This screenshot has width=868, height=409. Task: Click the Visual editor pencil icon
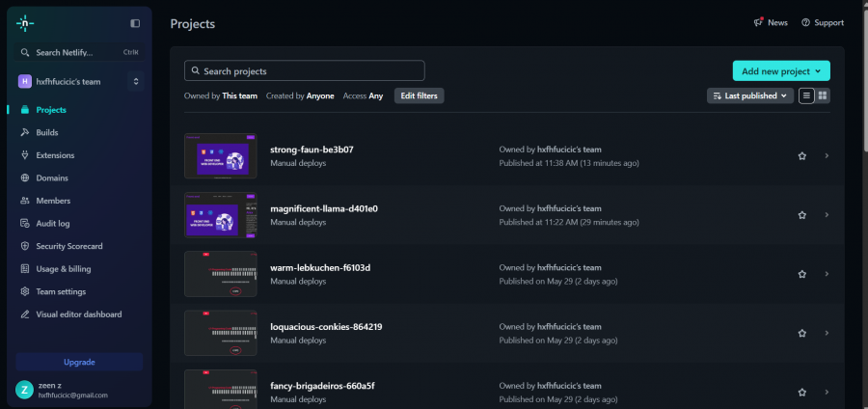(24, 314)
